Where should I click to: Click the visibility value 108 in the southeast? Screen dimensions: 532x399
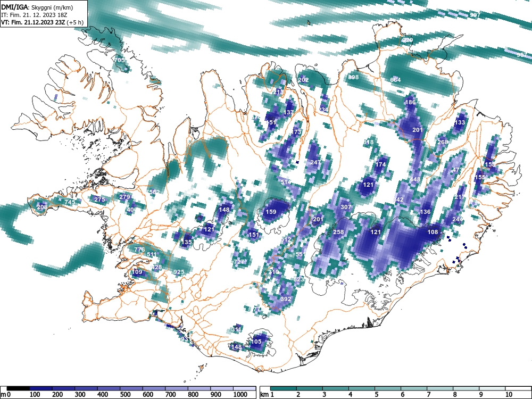click(x=432, y=232)
